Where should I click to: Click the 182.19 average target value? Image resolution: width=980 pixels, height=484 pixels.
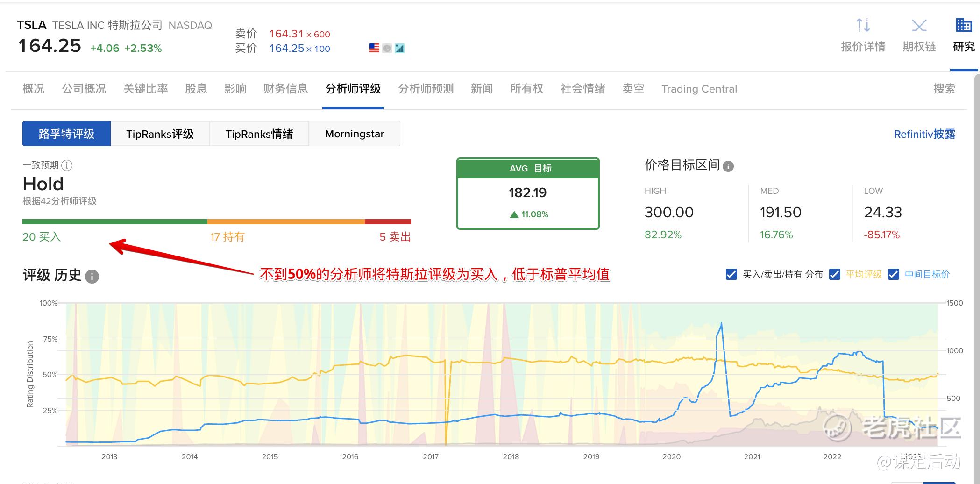coord(528,192)
